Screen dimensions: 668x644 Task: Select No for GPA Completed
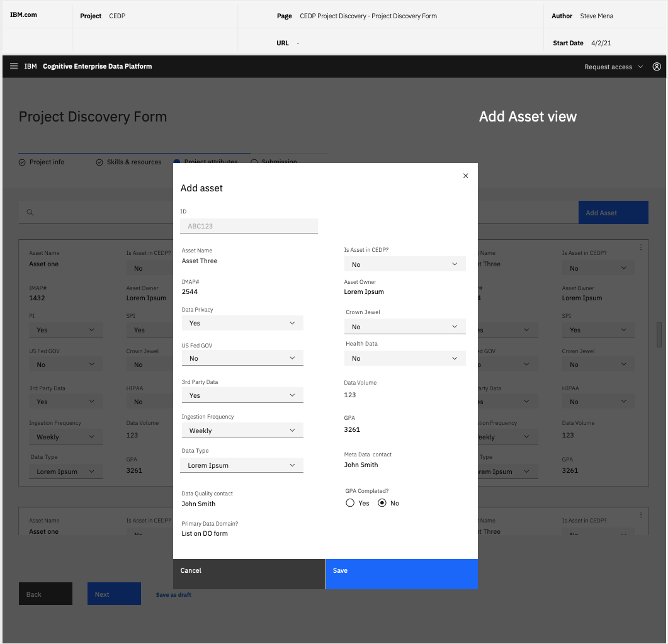pyautogui.click(x=382, y=503)
